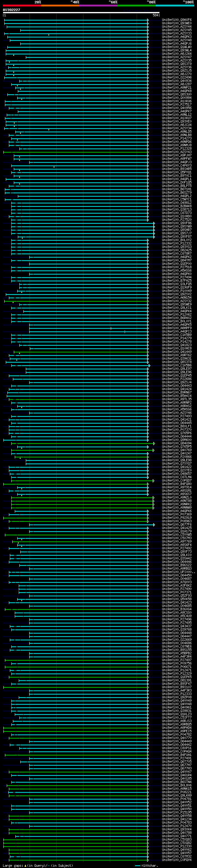Choose the hit UniRef100_A9NT88

177,501
